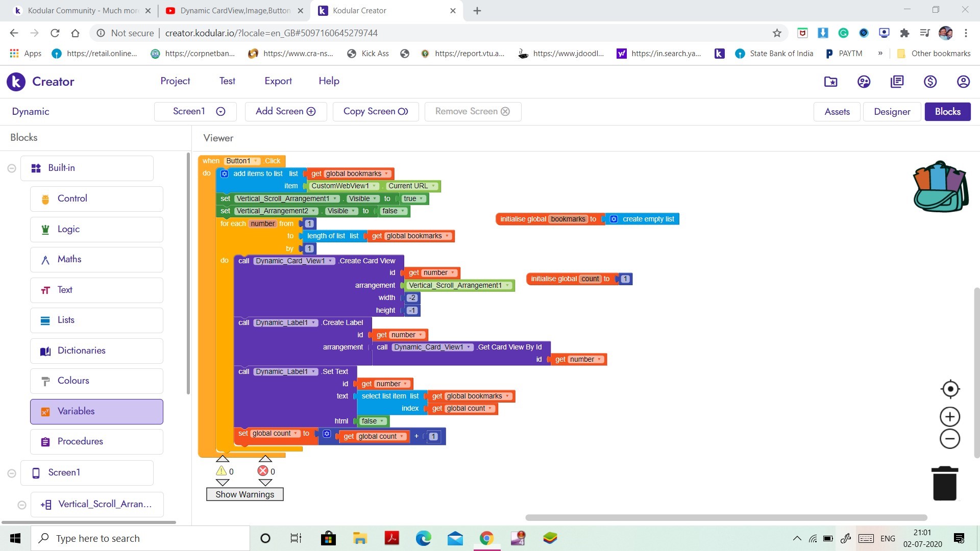This screenshot has width=980, height=551.
Task: Open the user account icon
Action: (x=963, y=82)
